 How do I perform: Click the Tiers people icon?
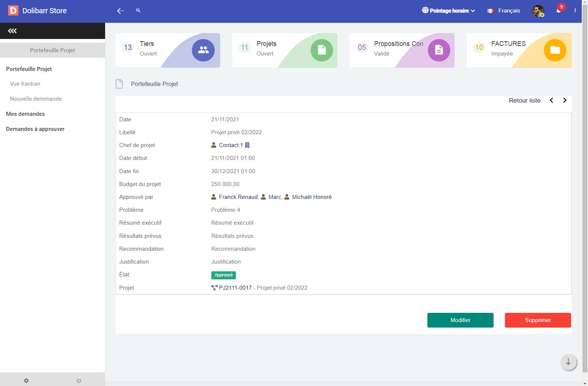(203, 50)
